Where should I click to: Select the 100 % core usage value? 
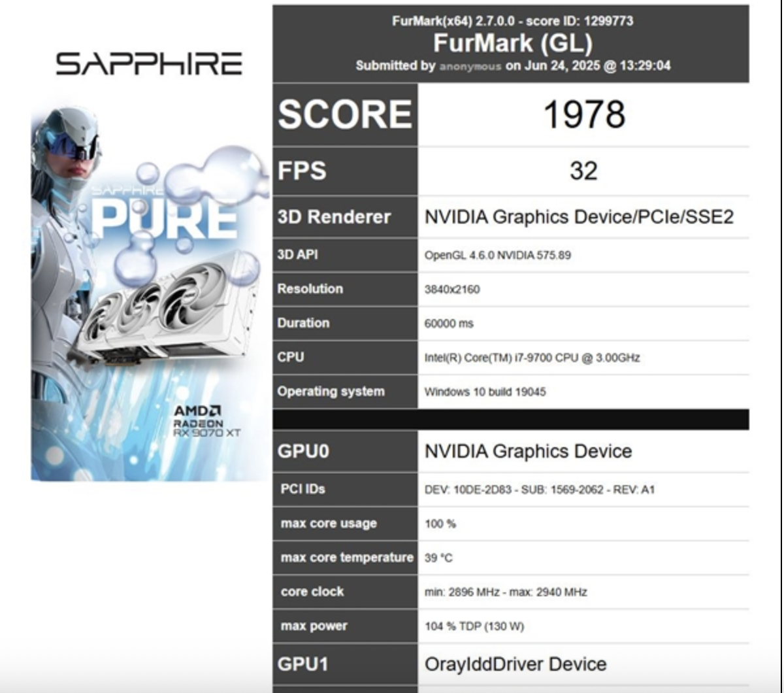440,524
